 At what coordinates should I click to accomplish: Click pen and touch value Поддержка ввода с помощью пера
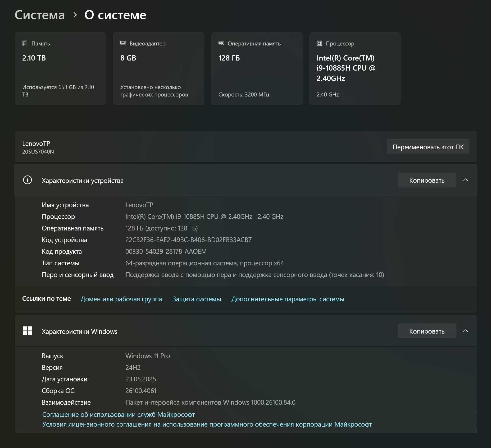254,275
